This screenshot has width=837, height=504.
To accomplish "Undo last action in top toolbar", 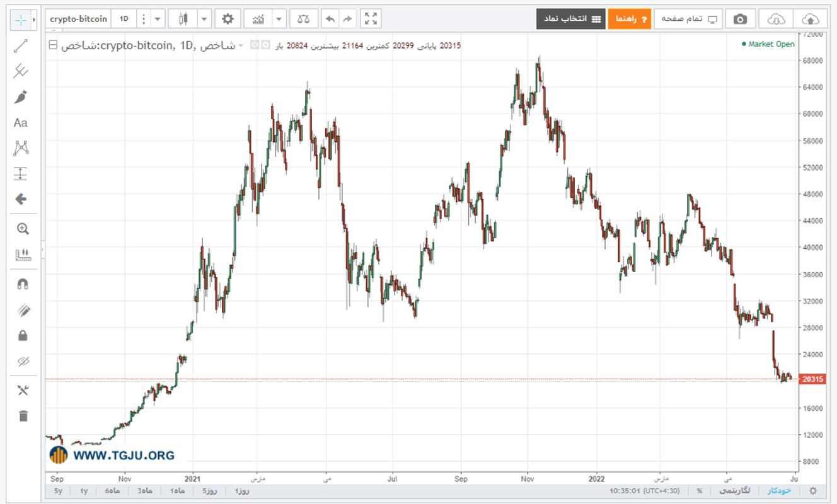I will [330, 19].
